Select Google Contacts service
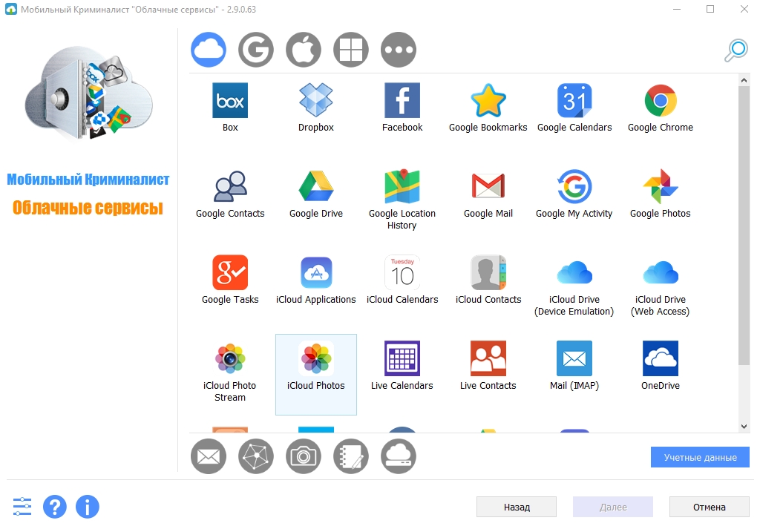The height and width of the screenshot is (532, 760). (230, 186)
